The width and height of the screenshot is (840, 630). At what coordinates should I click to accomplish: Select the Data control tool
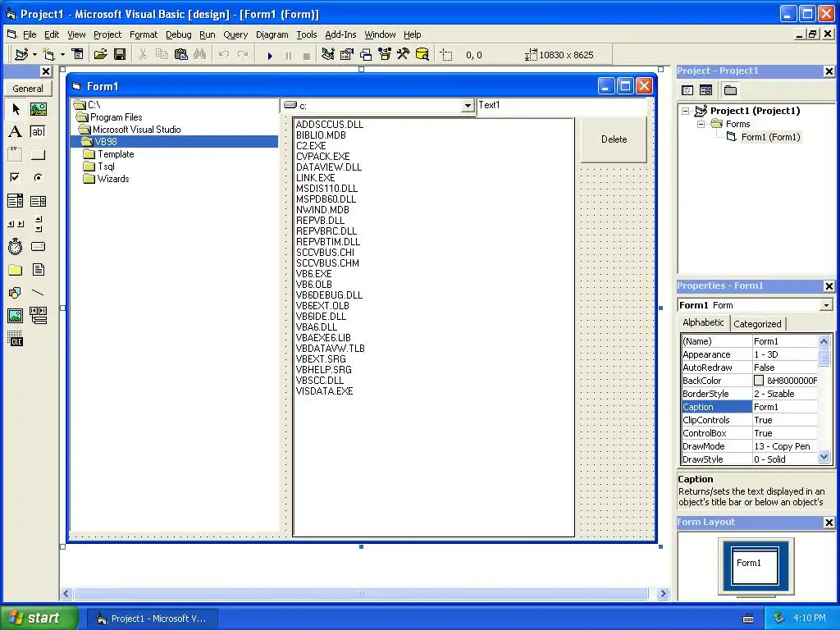[38, 316]
